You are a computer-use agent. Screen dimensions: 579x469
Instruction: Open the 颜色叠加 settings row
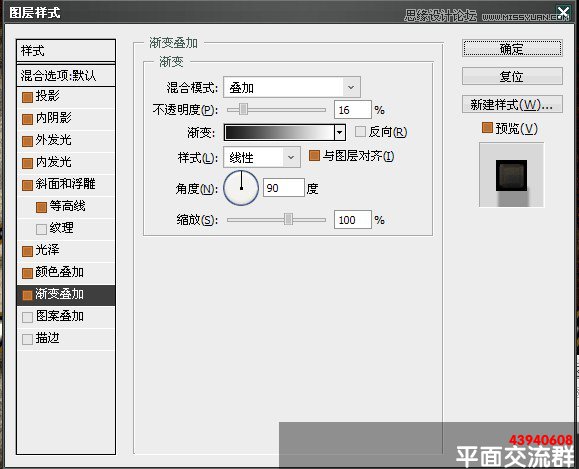[66, 273]
